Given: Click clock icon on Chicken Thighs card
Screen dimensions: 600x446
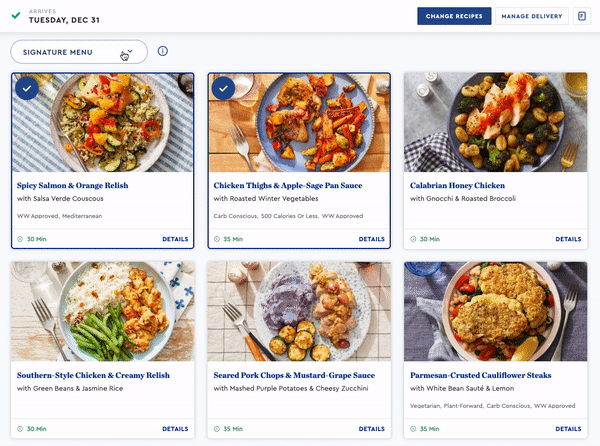Looking at the screenshot, I should pyautogui.click(x=217, y=239).
